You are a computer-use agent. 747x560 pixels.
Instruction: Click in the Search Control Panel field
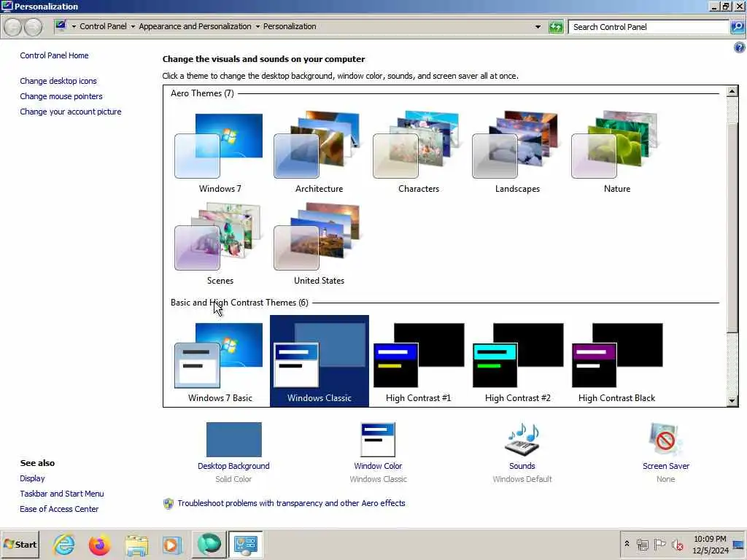click(649, 27)
